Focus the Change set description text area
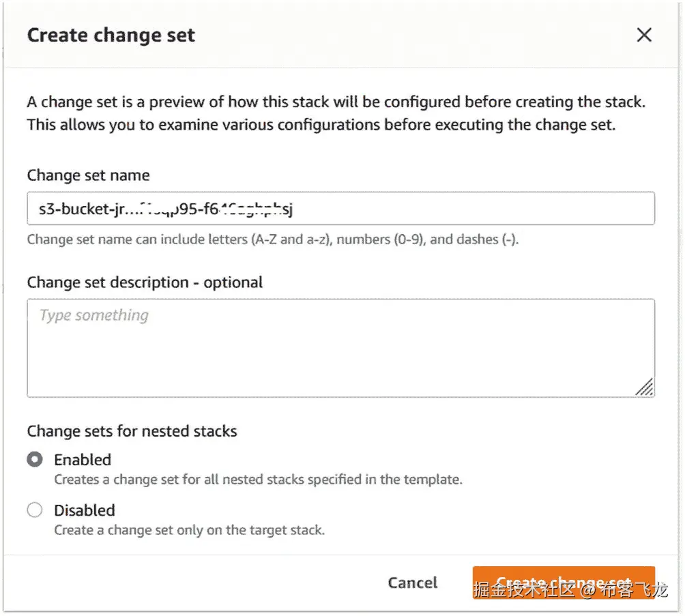Image resolution: width=685 pixels, height=616 pixels. (340, 348)
